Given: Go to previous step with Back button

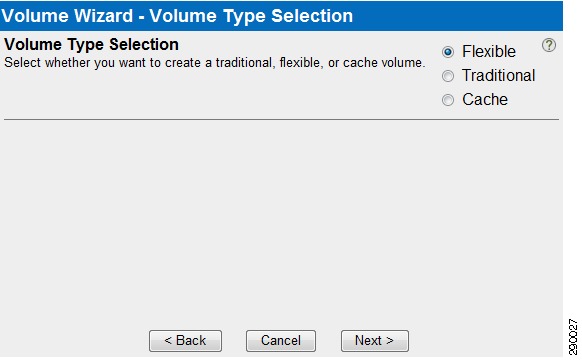Looking at the screenshot, I should [185, 341].
